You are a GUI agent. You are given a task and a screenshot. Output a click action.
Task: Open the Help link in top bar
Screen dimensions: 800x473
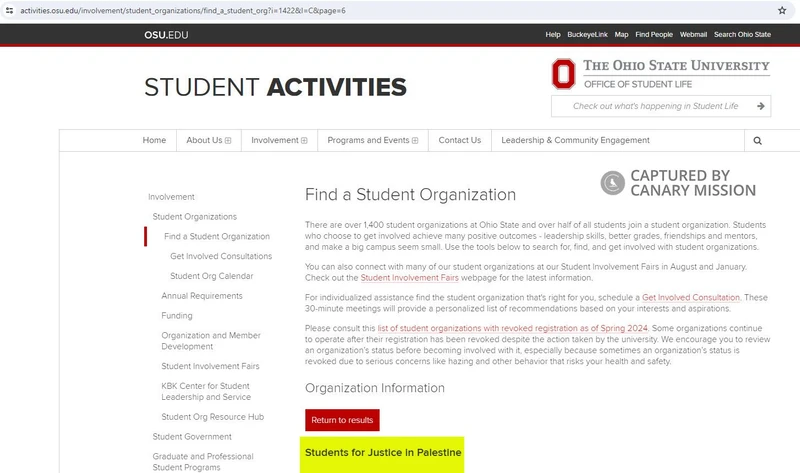click(553, 34)
